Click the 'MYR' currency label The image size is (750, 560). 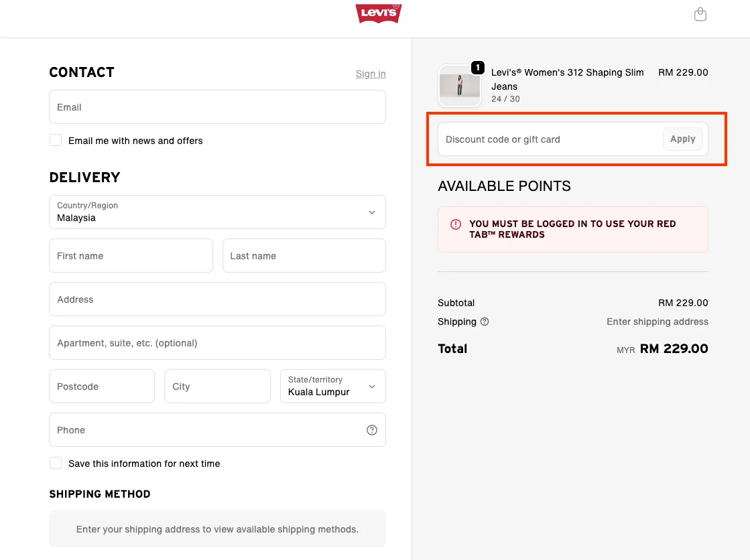pyautogui.click(x=625, y=350)
